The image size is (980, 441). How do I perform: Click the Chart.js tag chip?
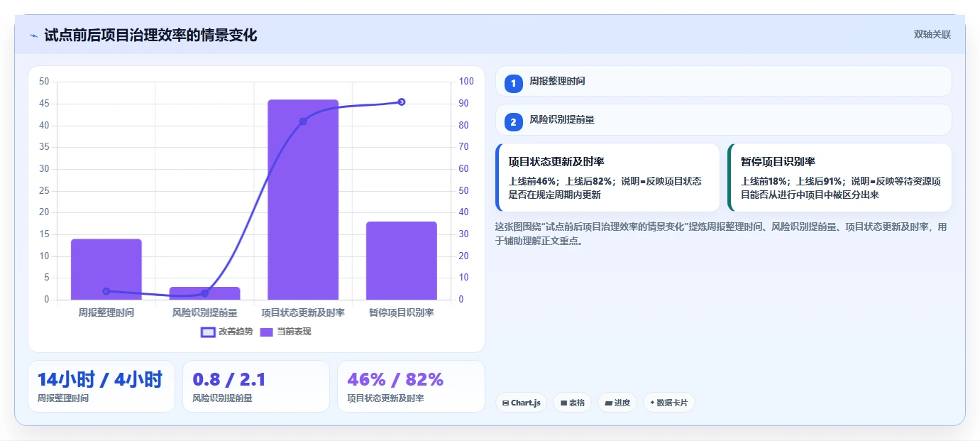521,403
